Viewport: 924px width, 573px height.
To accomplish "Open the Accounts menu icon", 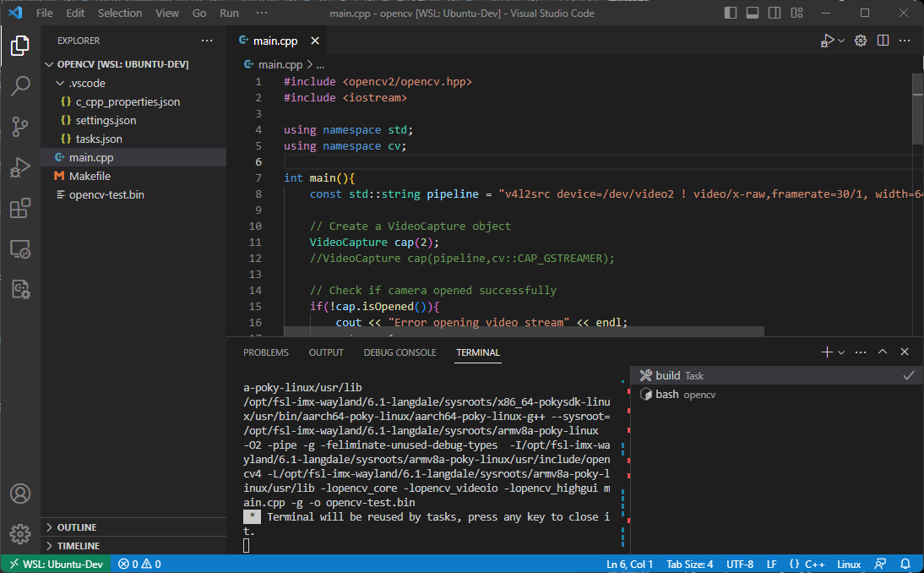I will 20,494.
